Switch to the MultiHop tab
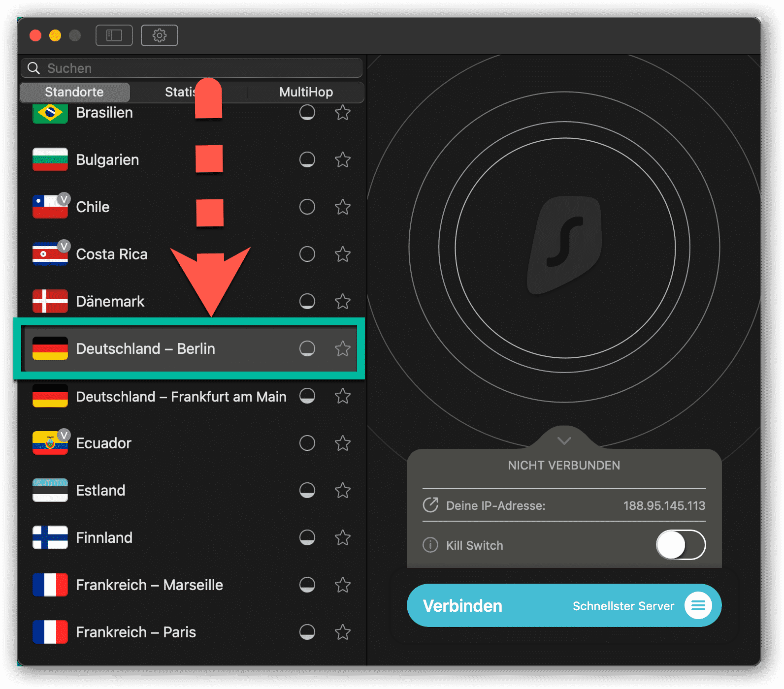 306,92
